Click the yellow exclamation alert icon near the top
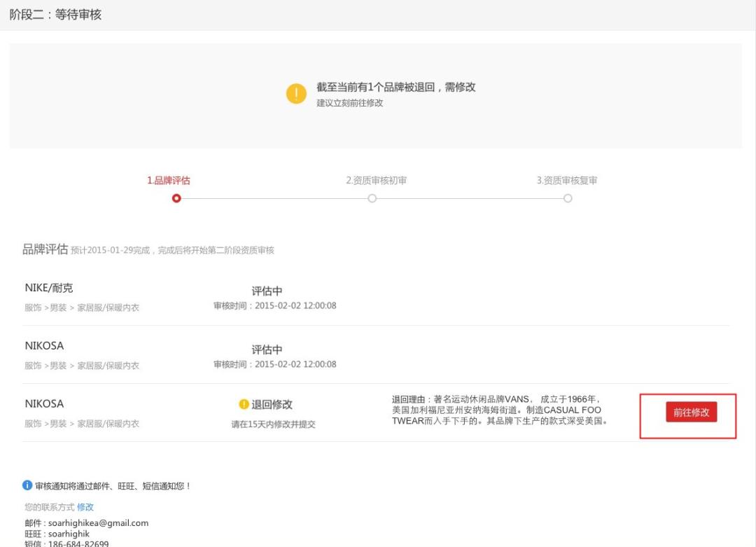 click(296, 92)
